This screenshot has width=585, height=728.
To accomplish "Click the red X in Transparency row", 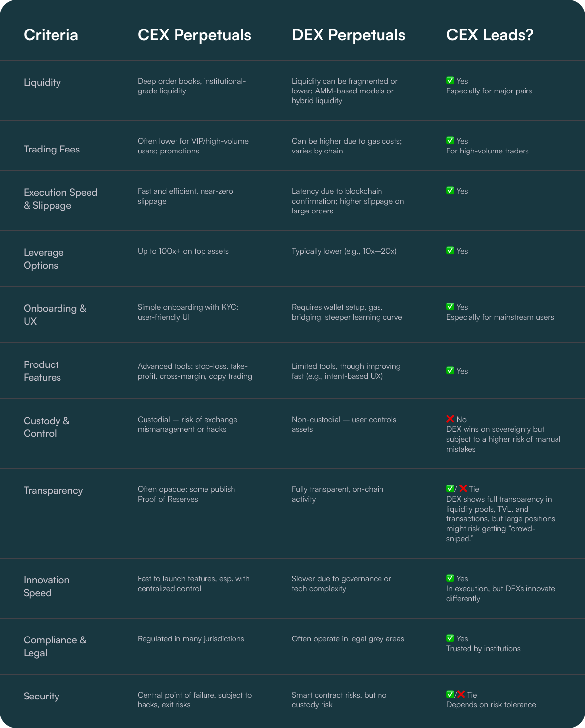I will click(x=463, y=489).
